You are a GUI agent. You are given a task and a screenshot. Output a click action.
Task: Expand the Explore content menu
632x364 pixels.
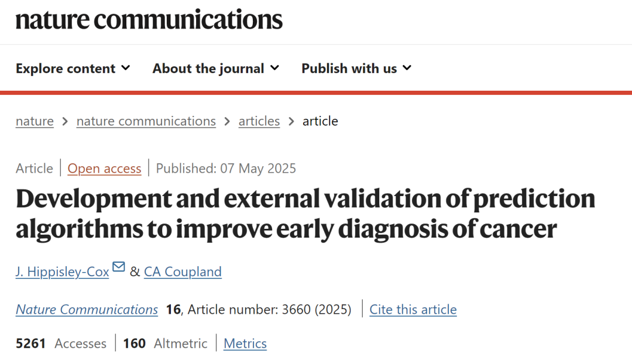tap(66, 68)
